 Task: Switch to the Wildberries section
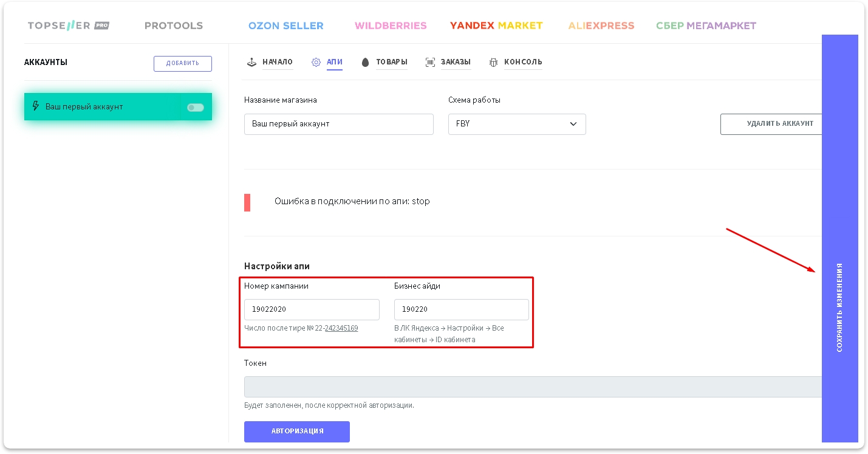point(391,26)
